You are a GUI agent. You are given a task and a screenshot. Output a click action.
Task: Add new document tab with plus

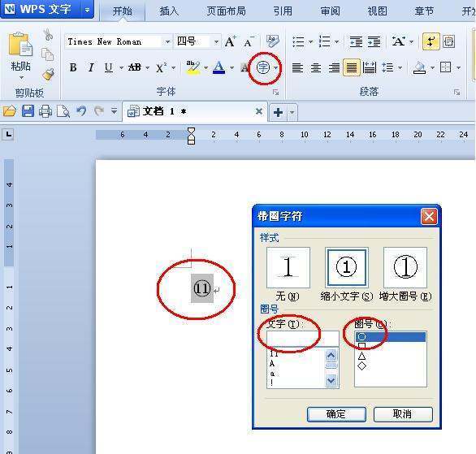click(278, 113)
